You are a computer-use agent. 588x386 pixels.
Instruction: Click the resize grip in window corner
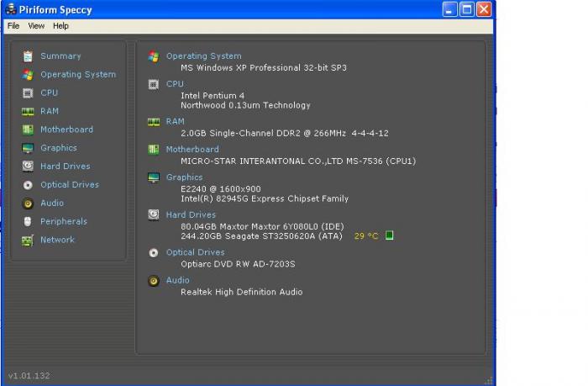click(x=489, y=381)
